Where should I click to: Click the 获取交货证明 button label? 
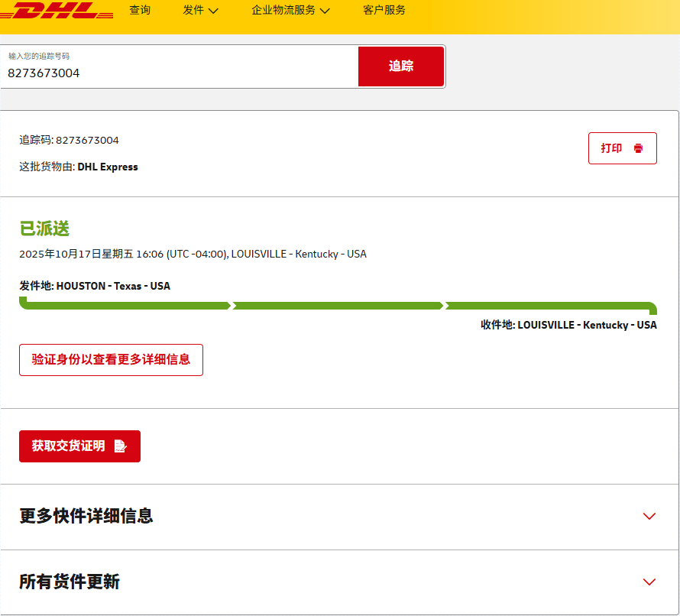click(68, 446)
